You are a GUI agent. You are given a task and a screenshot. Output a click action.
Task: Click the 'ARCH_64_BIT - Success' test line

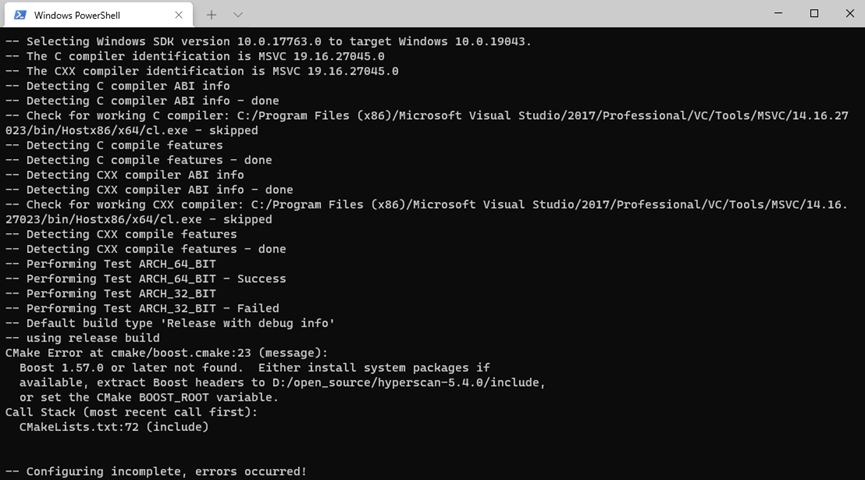[x=146, y=279]
